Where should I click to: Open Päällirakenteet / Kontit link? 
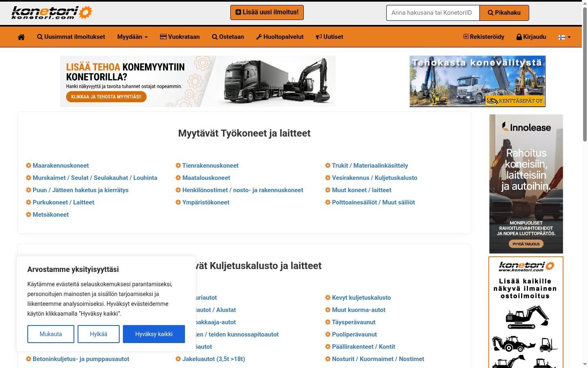coord(363,347)
